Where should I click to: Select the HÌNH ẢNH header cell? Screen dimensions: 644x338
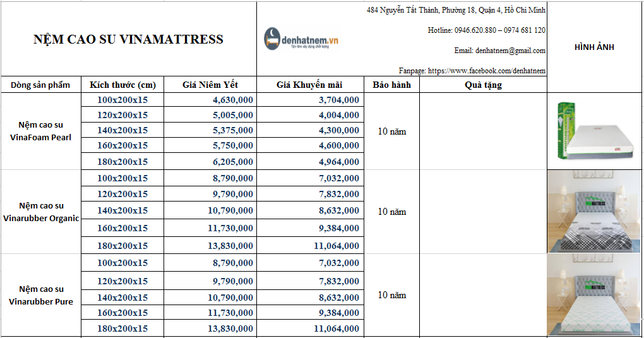594,47
